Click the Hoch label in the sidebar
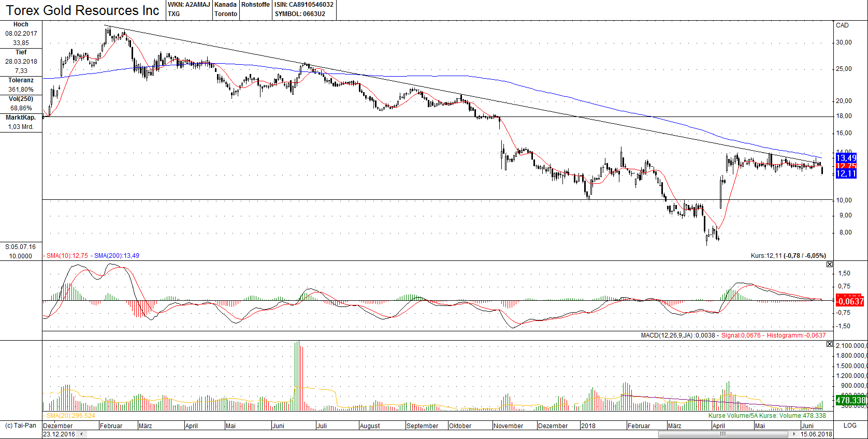The height and width of the screenshot is (439, 868). point(21,24)
